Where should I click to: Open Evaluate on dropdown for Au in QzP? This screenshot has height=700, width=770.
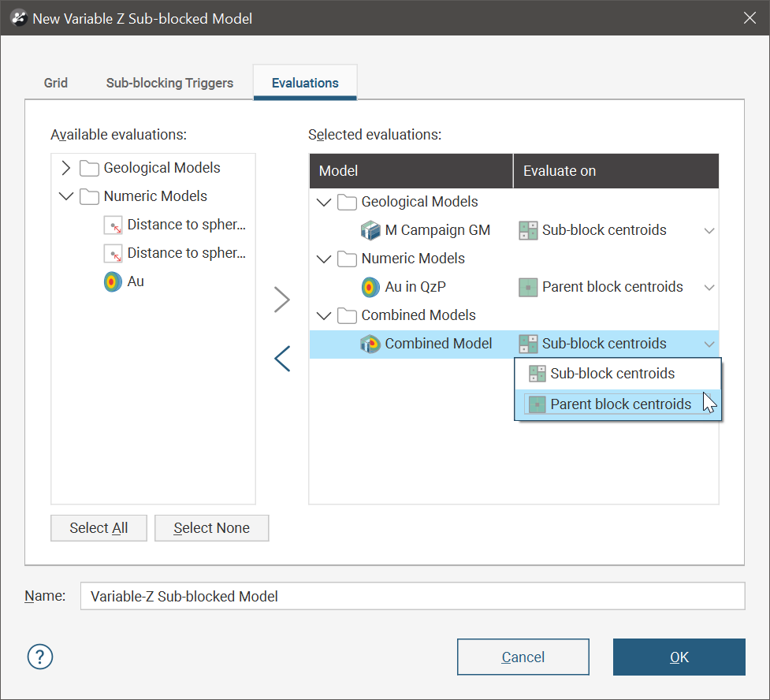click(x=709, y=288)
